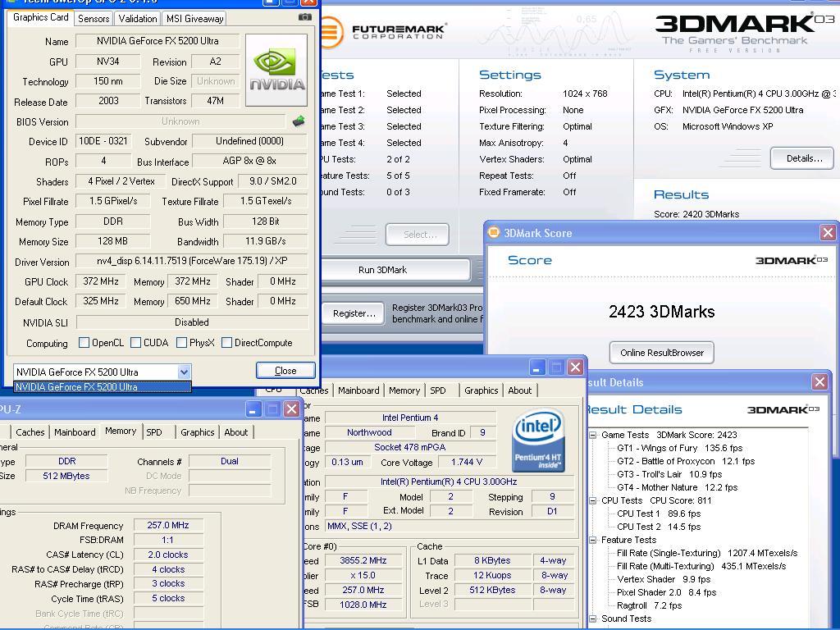
Task: Select GT3 - Troll's Lair row
Action: (669, 474)
